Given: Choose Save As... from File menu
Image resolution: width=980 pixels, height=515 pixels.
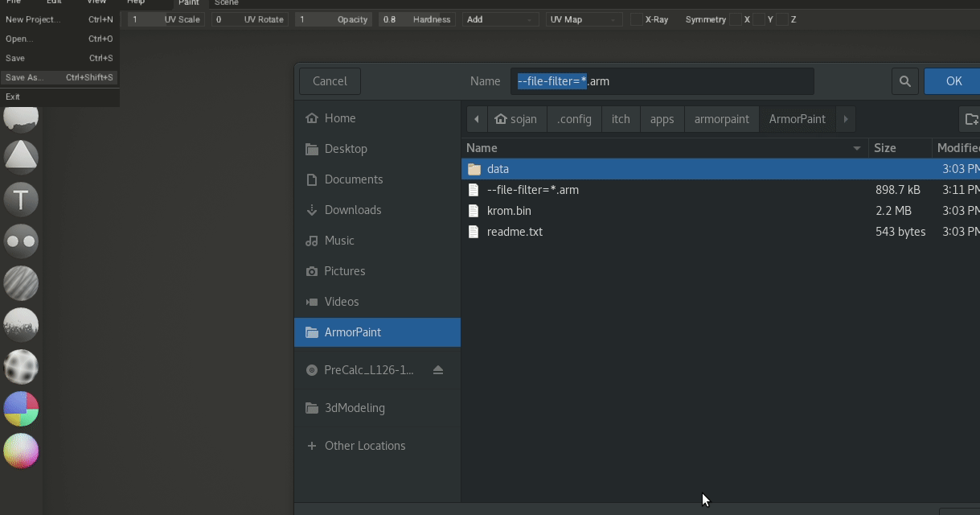Looking at the screenshot, I should [x=59, y=77].
